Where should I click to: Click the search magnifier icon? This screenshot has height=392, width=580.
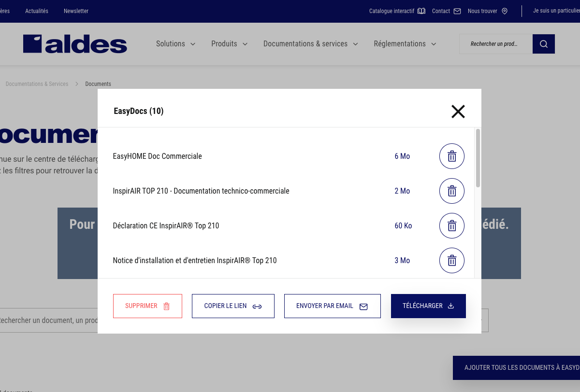point(543,43)
